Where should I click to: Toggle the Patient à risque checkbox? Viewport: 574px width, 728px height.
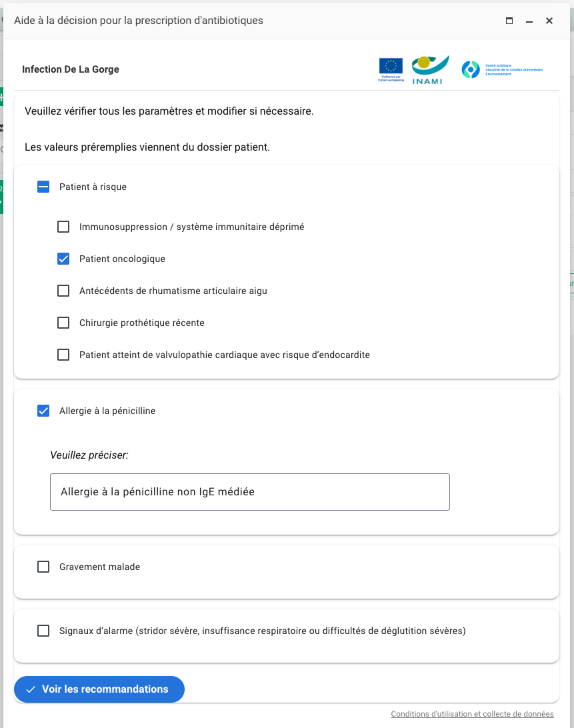click(43, 187)
